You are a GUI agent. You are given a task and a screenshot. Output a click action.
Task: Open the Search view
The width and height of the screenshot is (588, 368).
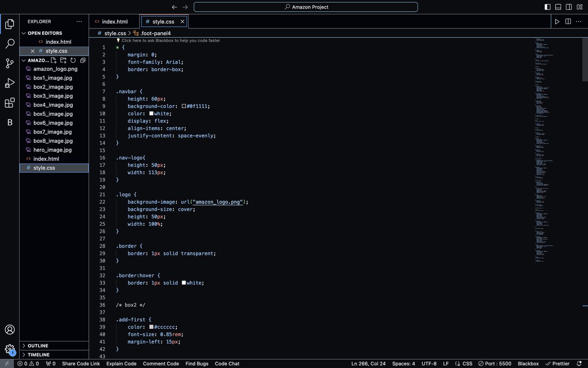click(x=9, y=44)
